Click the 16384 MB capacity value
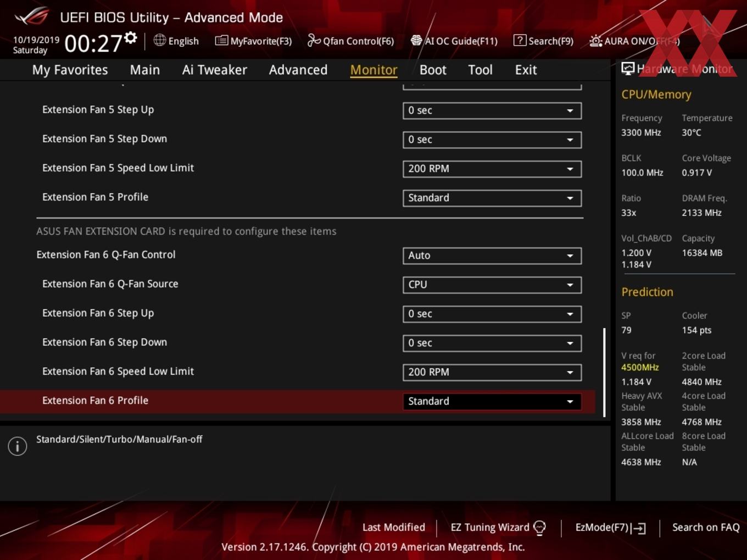 [x=702, y=253]
